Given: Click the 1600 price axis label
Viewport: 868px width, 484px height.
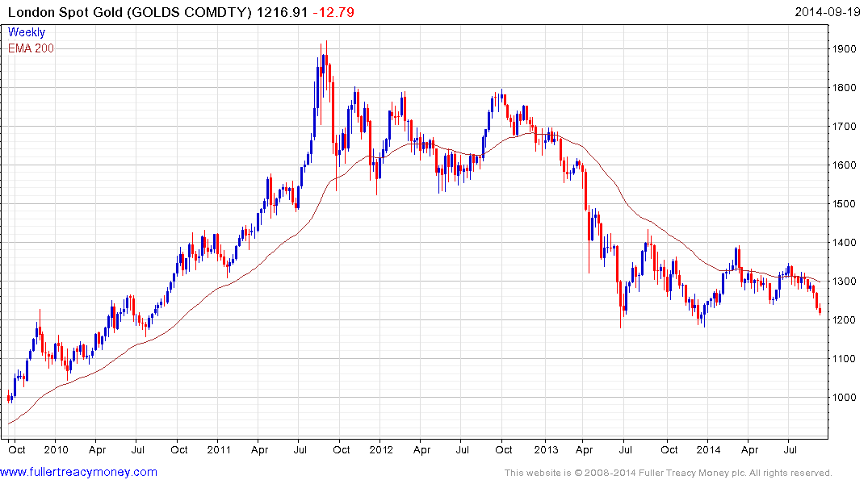Looking at the screenshot, I should click(x=845, y=165).
